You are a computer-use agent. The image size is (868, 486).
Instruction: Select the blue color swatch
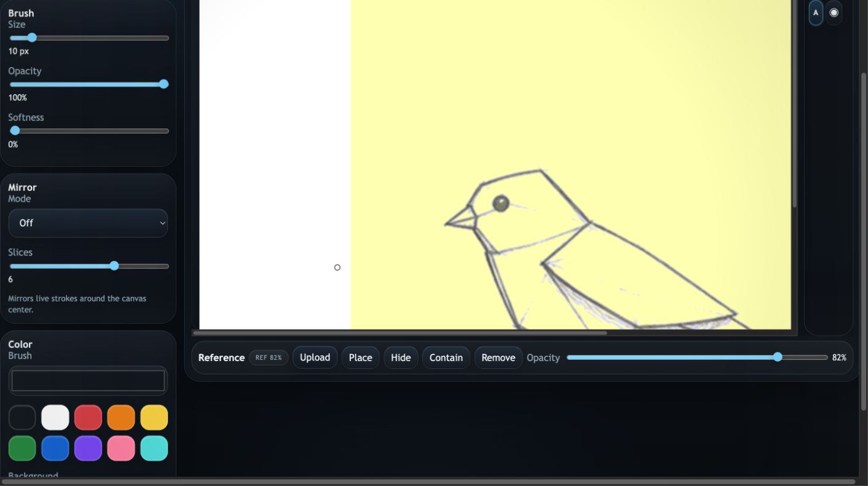coord(55,448)
